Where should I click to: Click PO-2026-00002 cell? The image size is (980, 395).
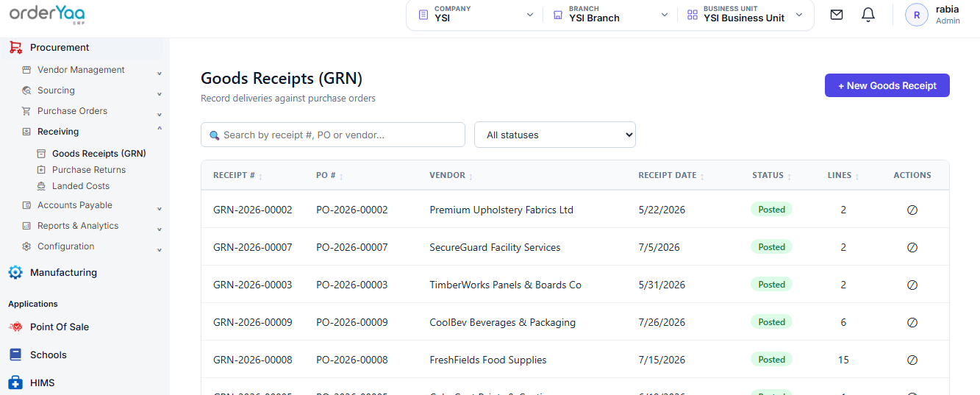click(x=351, y=210)
